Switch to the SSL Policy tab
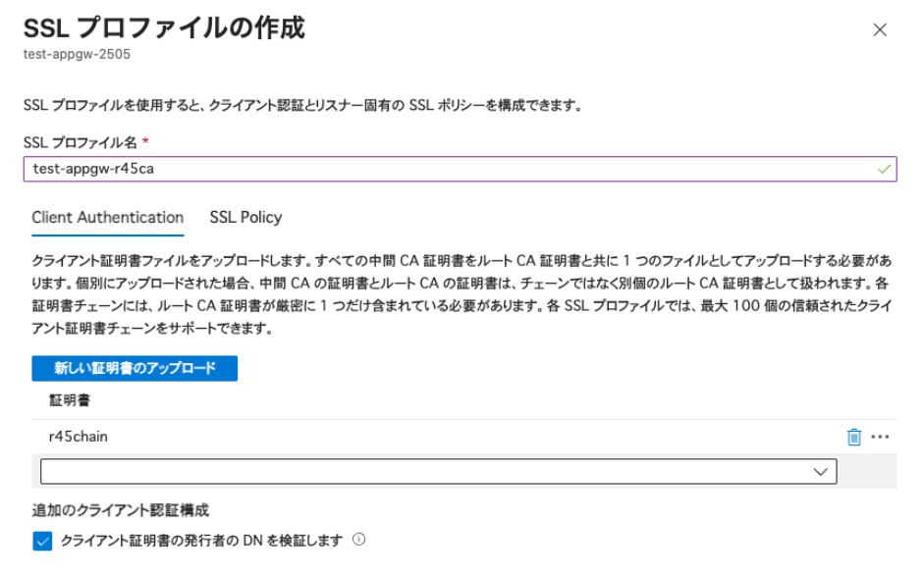 pyautogui.click(x=245, y=218)
